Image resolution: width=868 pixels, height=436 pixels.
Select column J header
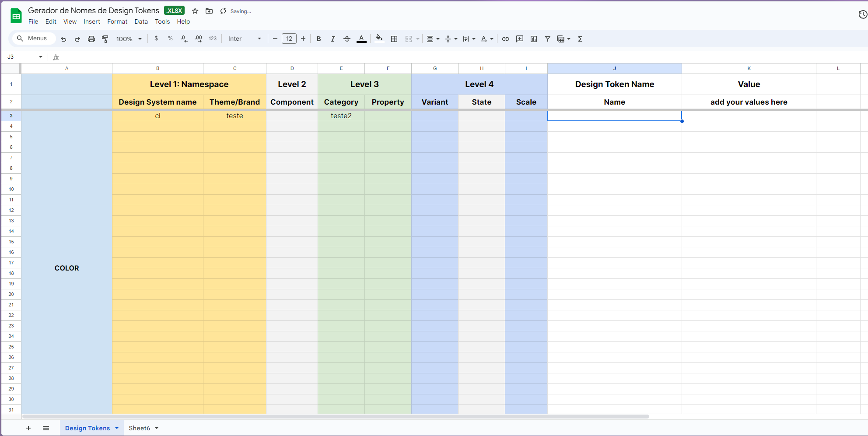pos(614,68)
